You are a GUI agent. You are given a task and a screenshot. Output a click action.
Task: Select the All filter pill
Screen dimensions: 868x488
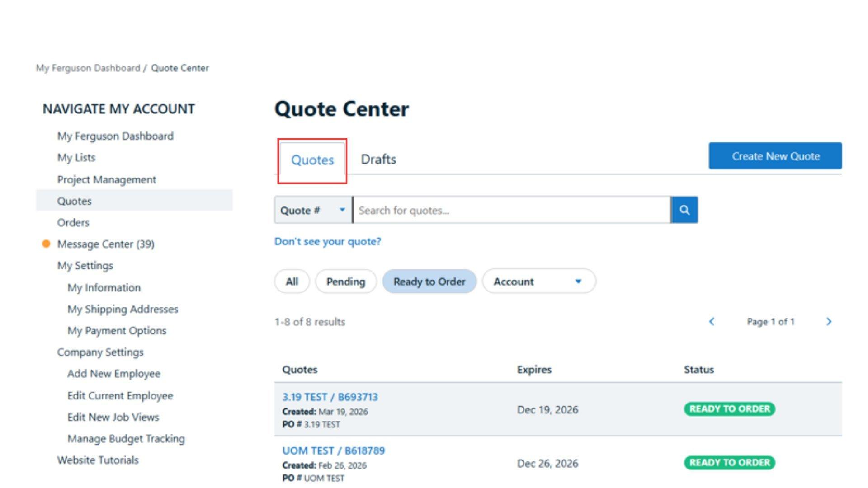tap(292, 282)
